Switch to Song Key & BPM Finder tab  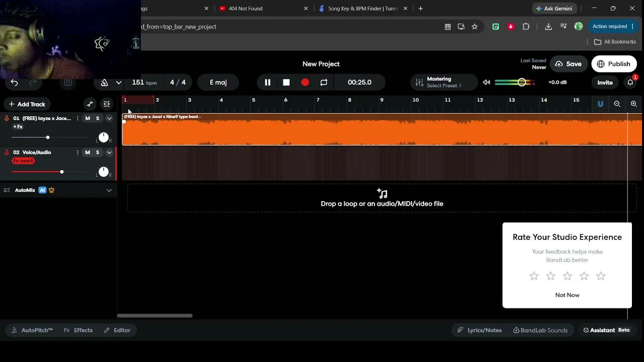tap(363, 9)
